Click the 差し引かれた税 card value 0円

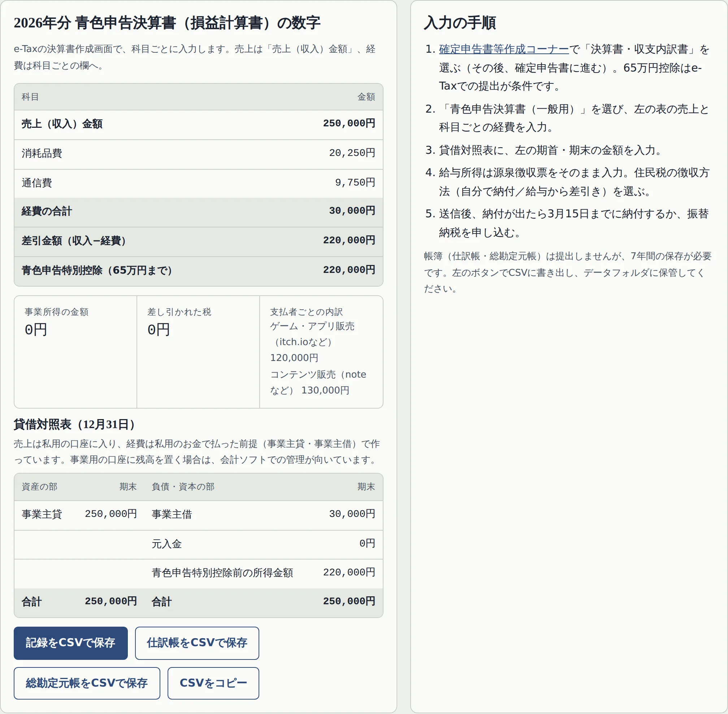tap(159, 330)
